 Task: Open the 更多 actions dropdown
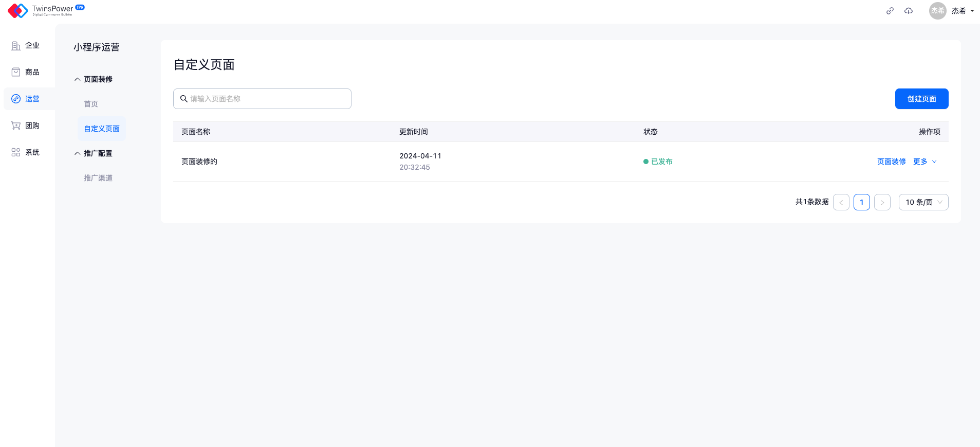[x=924, y=162]
